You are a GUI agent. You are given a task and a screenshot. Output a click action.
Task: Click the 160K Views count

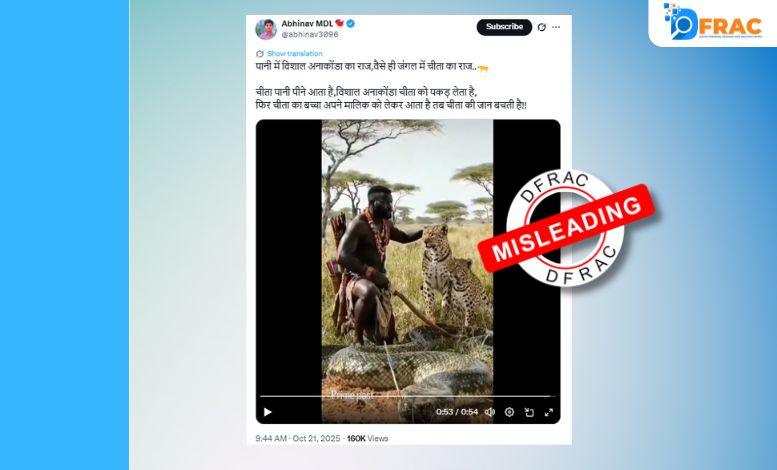click(x=367, y=438)
